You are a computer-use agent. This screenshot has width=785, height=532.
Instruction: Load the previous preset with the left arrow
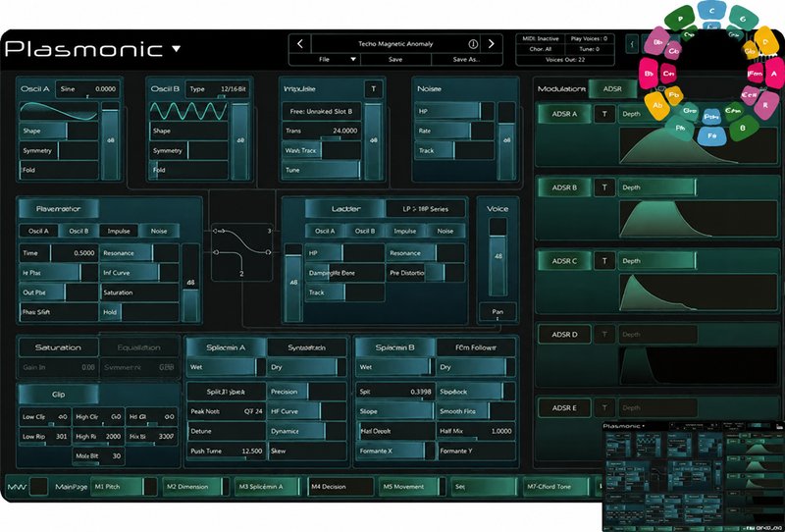coord(300,44)
